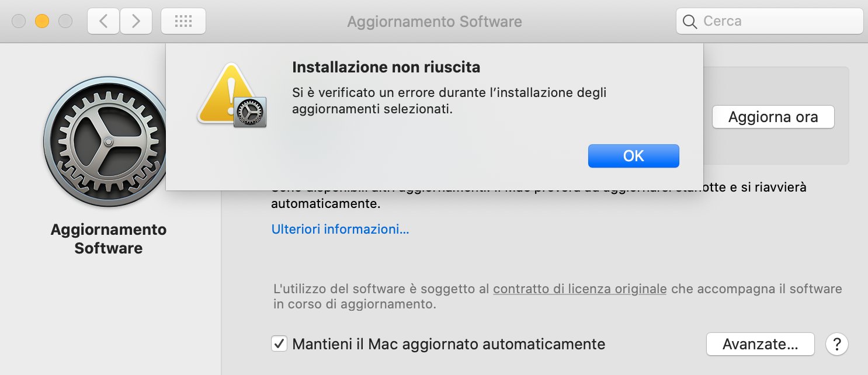This screenshot has height=375, width=868.
Task: Open the Avanzate… options
Action: point(760,344)
